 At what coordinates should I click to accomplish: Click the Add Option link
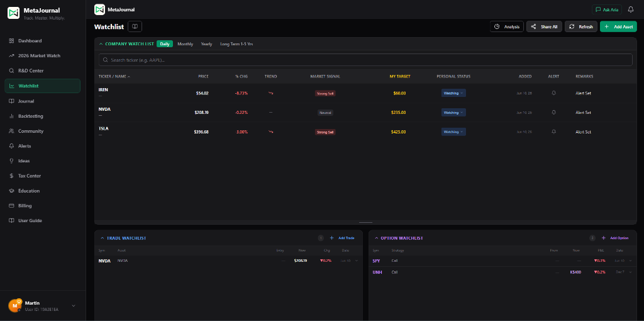point(619,238)
